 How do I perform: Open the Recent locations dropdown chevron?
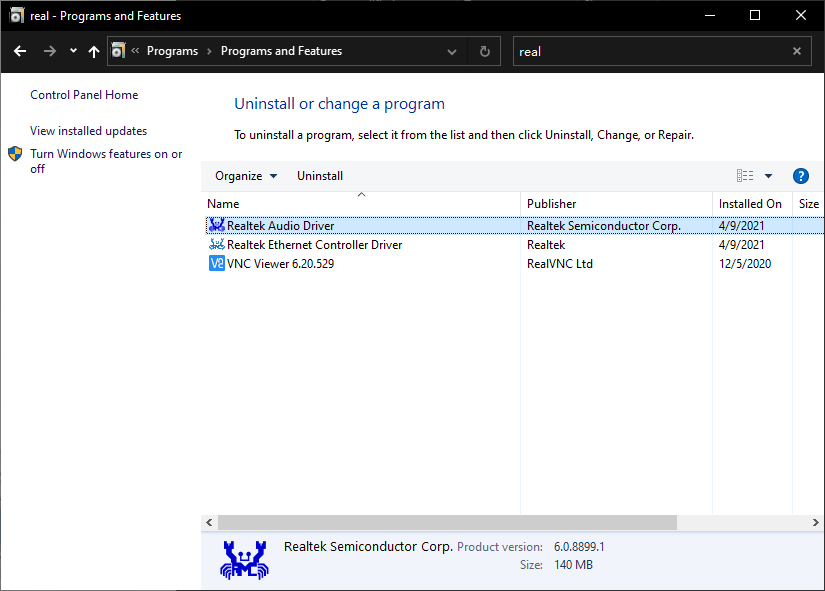pos(73,51)
